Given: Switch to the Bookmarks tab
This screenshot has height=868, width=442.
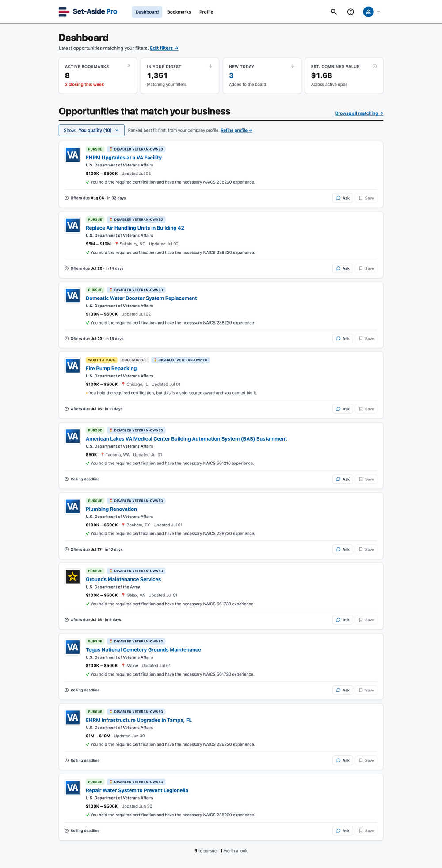Looking at the screenshot, I should pos(179,12).
